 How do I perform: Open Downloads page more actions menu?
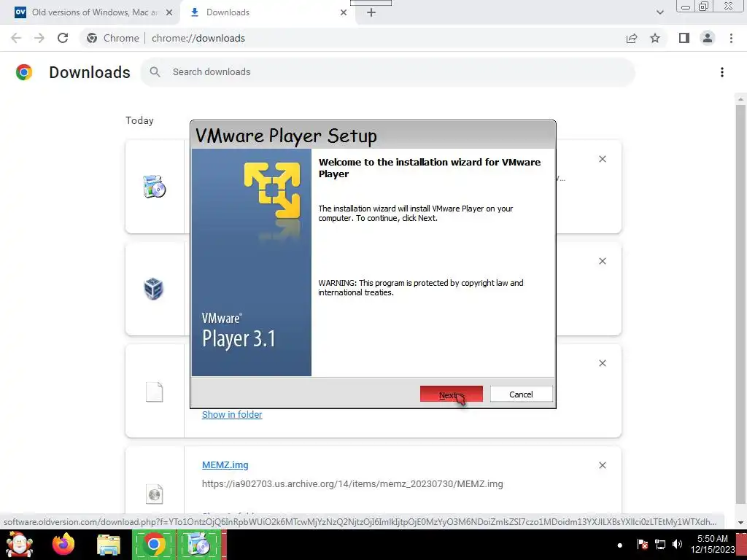[x=721, y=72]
